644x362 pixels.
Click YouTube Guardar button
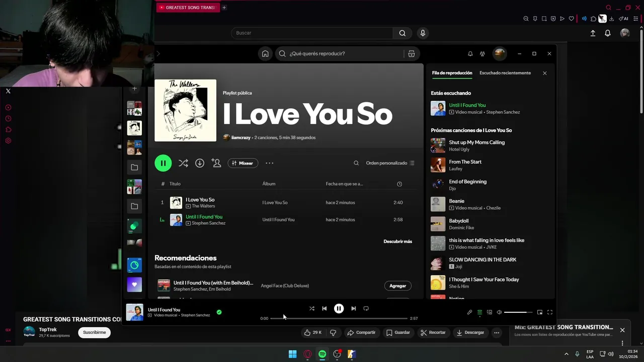pyautogui.click(x=397, y=332)
